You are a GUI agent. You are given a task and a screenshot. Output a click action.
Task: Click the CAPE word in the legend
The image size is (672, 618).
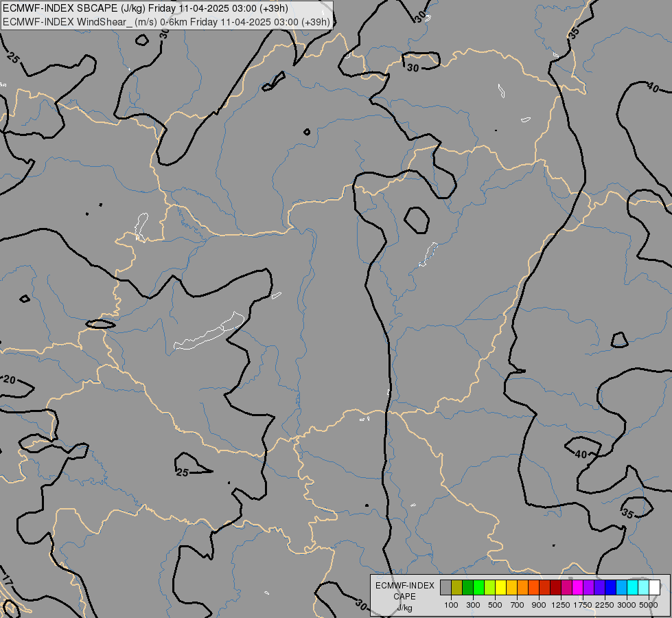[x=404, y=597]
